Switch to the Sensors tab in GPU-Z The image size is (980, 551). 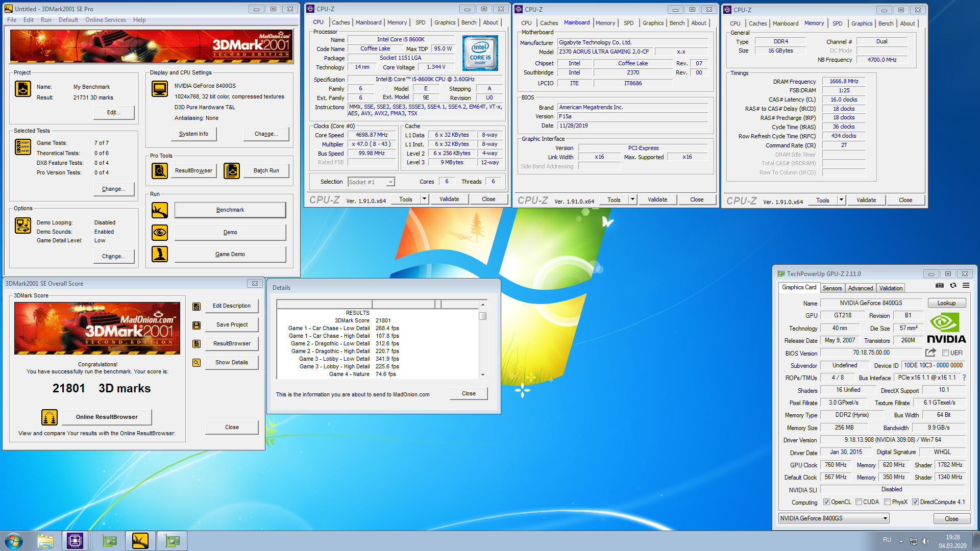(832, 288)
